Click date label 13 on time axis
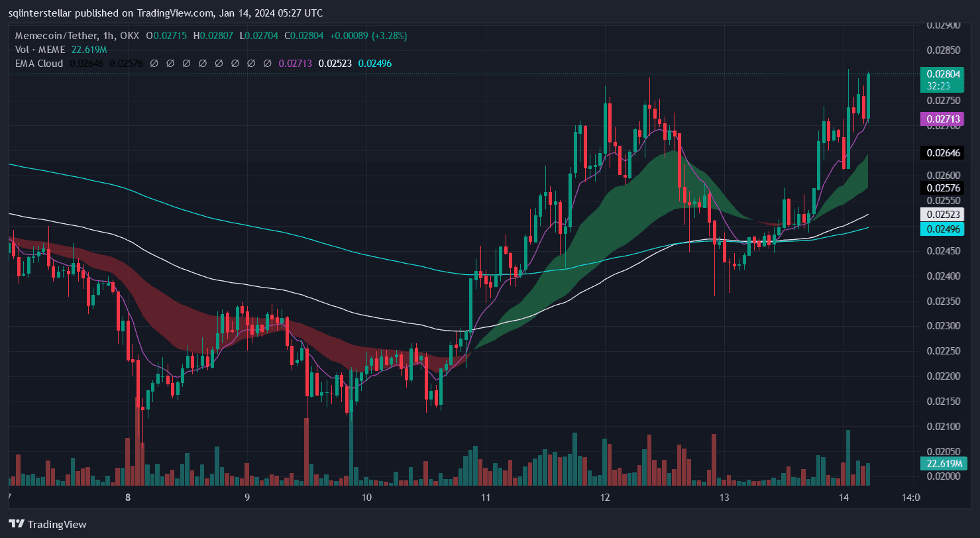980x538 pixels. (x=724, y=498)
